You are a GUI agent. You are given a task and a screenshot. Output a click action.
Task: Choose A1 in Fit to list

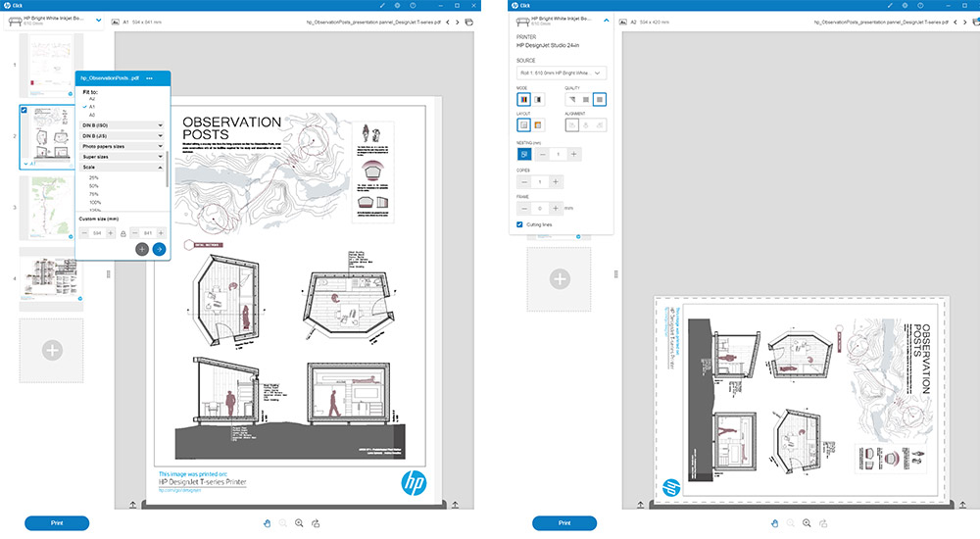click(92, 107)
